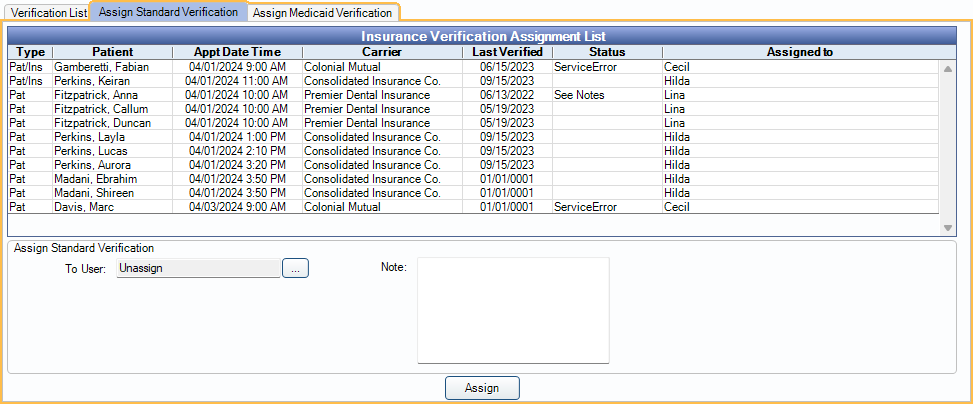
Task: Click the Last Verified column header
Action: [507, 52]
